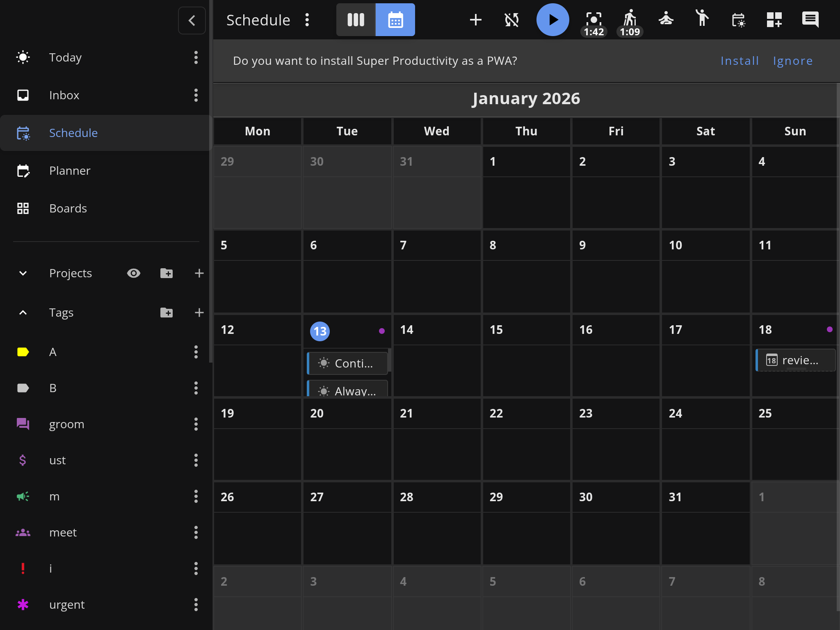The width and height of the screenshot is (840, 630).
Task: Switch to the column timeline view
Action: 355,19
